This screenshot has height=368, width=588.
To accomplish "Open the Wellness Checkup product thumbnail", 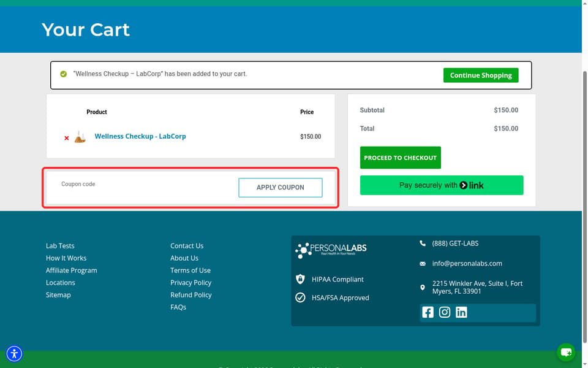I will (x=80, y=137).
